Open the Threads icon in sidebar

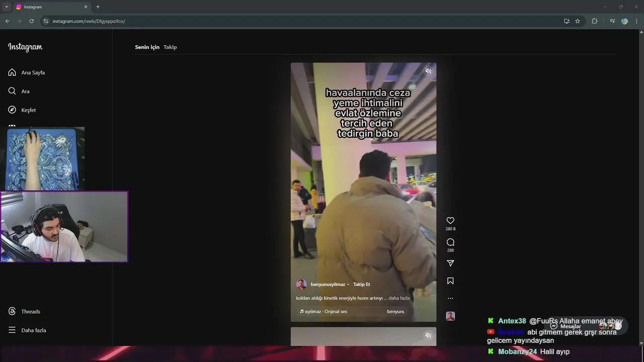tap(12, 311)
